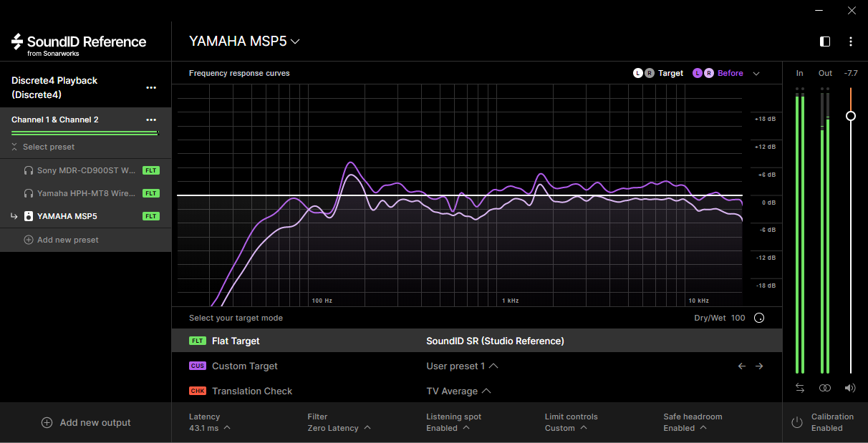Click the Dry/Wet knob icon

click(759, 318)
